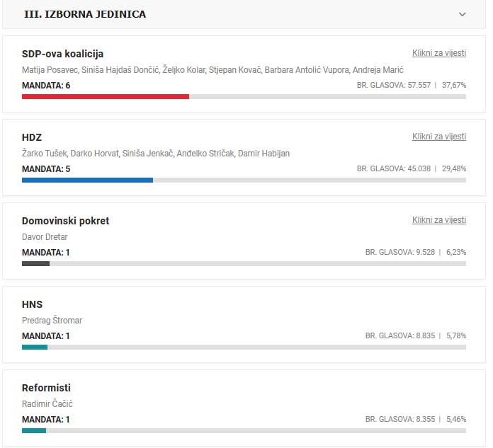Viewport: 493px width, 448px height.
Task: Open Klikni za vijesti for SDP-ova koalicija
Action: [439, 53]
